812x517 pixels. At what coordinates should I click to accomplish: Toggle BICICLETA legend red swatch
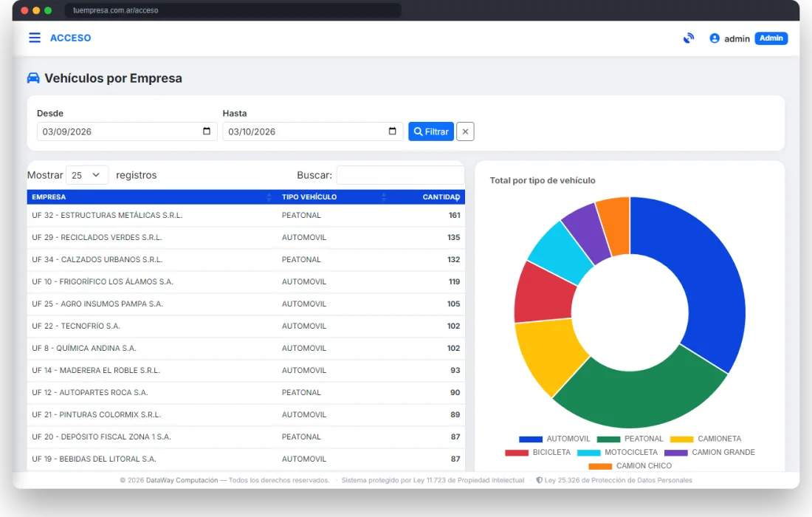click(x=517, y=453)
